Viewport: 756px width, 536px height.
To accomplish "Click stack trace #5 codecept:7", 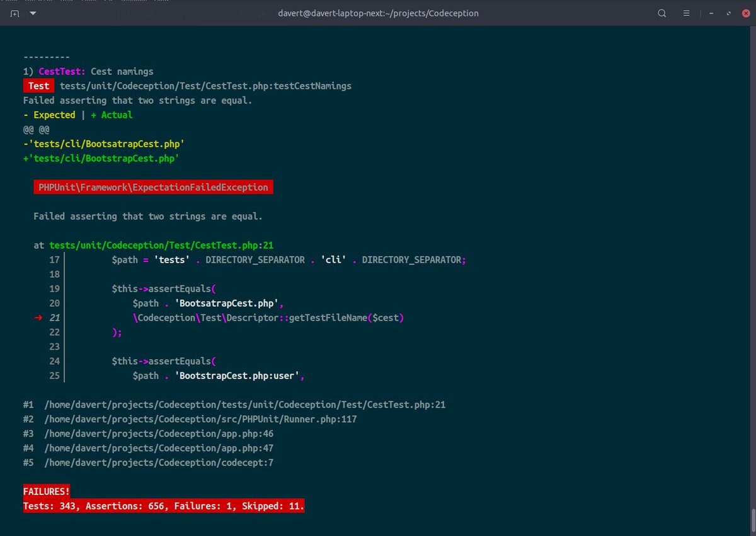I will click(148, 462).
